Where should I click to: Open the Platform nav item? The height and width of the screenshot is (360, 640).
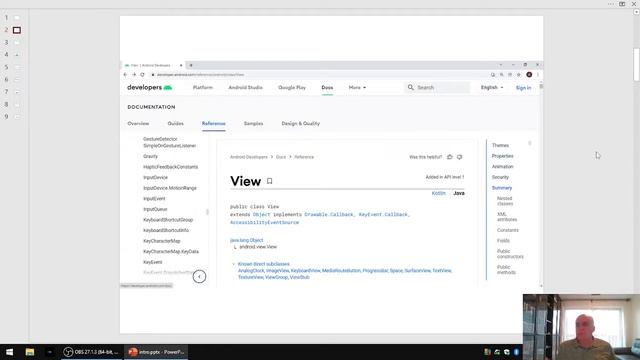[x=203, y=87]
